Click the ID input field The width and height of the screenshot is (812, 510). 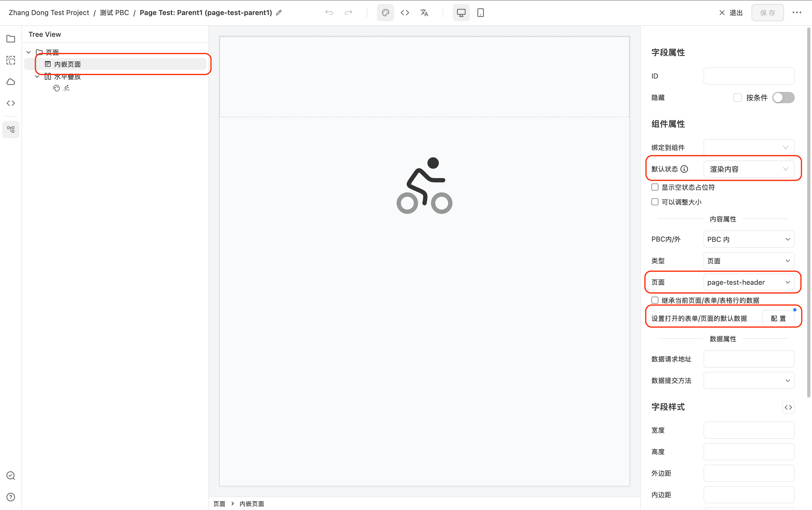(x=749, y=76)
